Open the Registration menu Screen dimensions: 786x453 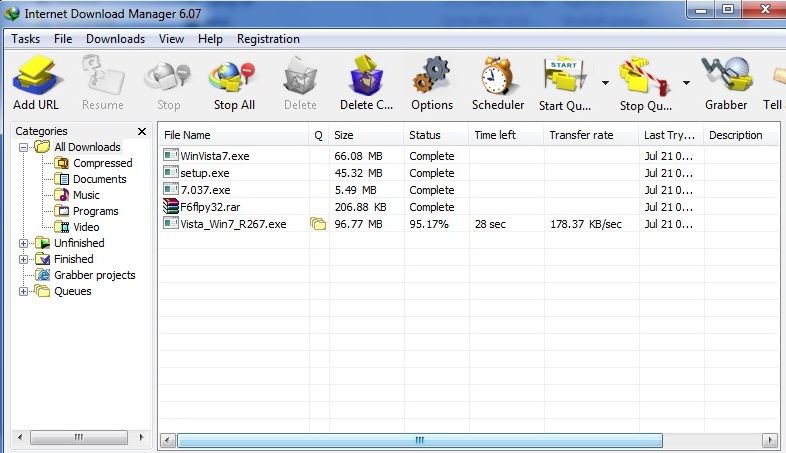click(x=268, y=39)
